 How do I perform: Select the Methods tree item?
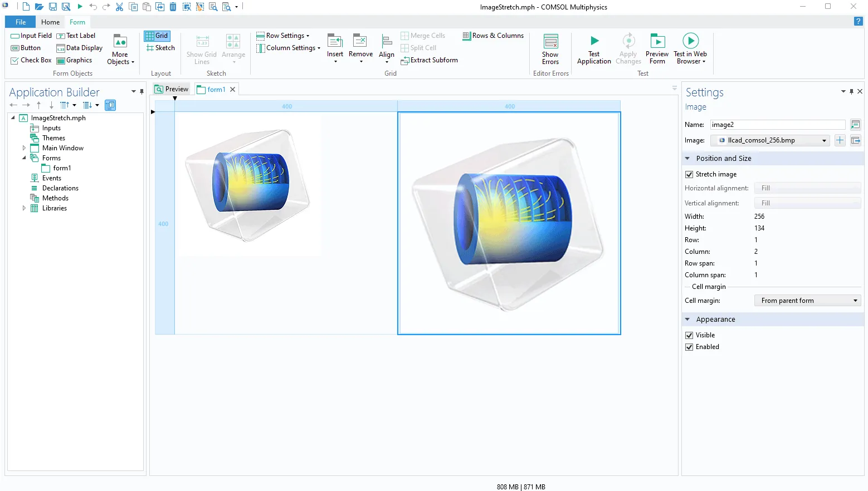coord(55,198)
